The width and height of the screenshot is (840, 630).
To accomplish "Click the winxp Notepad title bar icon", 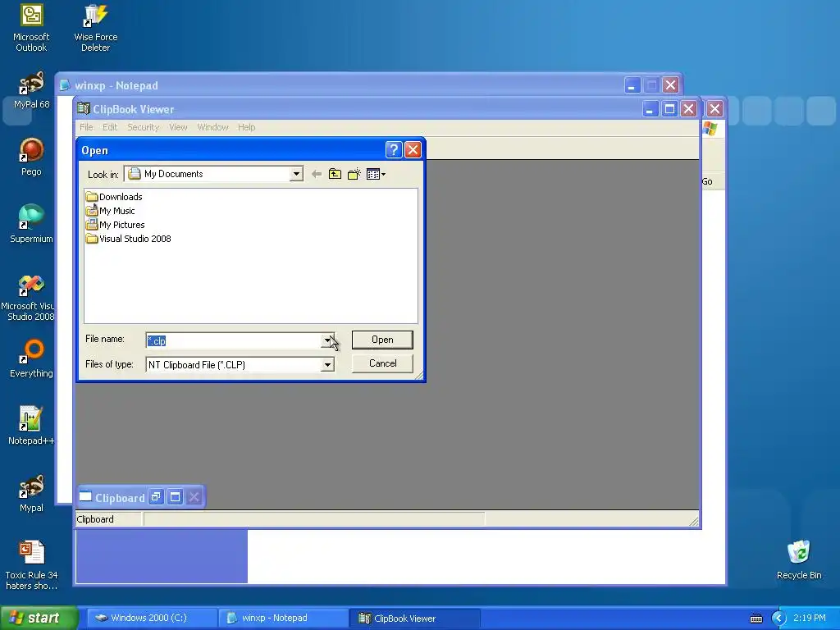I will [x=65, y=85].
